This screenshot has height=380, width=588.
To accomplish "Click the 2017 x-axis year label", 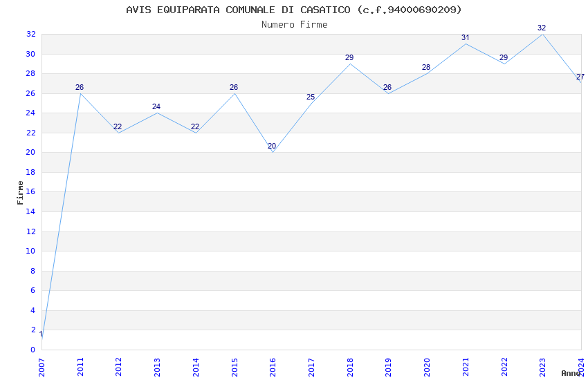I will tap(311, 368).
